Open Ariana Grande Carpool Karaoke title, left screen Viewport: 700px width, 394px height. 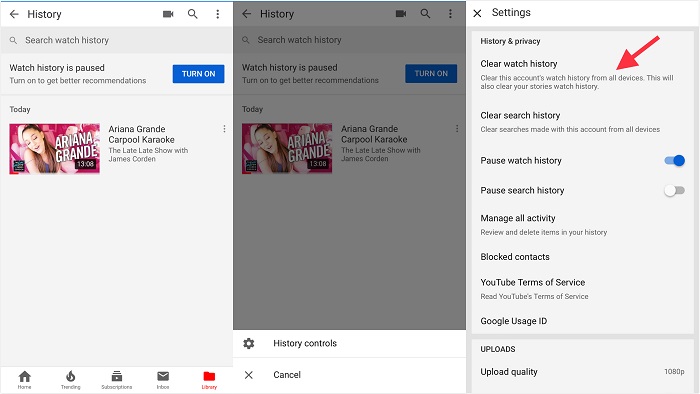[141, 134]
